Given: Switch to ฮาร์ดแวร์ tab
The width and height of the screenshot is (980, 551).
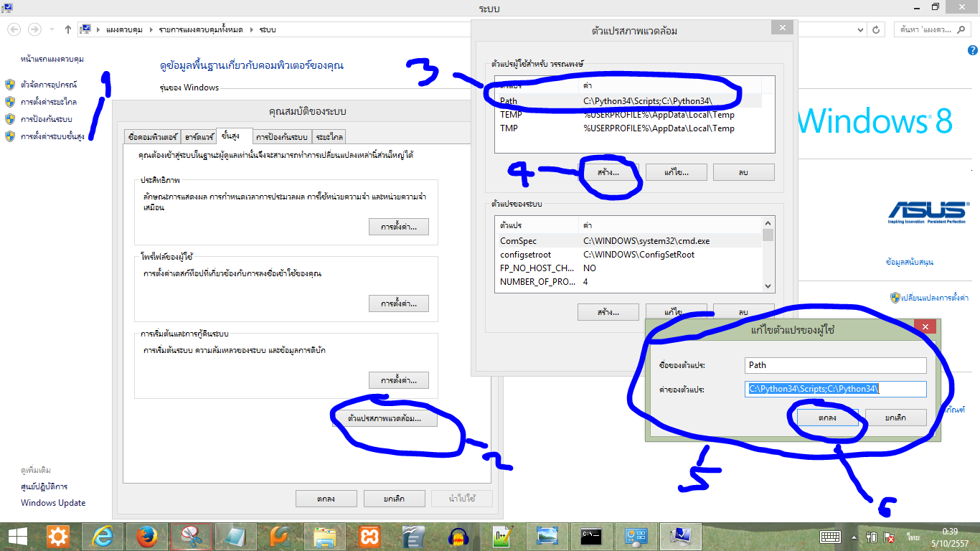Looking at the screenshot, I should 199,136.
